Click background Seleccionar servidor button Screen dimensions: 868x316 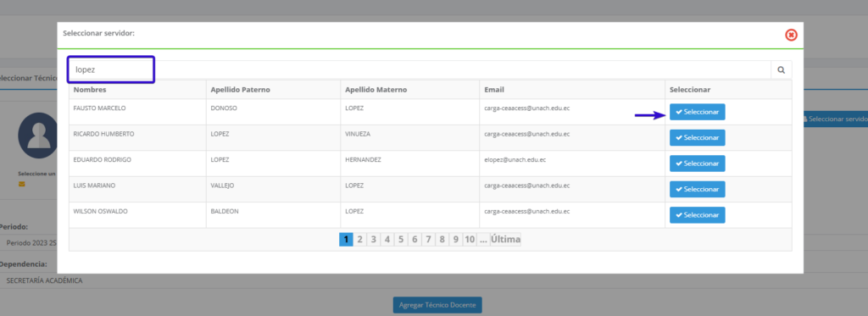[835, 119]
